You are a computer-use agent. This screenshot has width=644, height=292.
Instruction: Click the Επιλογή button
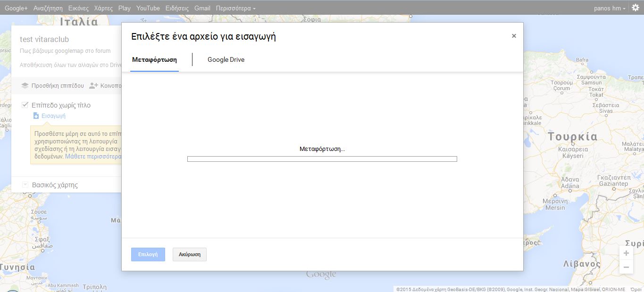click(148, 254)
